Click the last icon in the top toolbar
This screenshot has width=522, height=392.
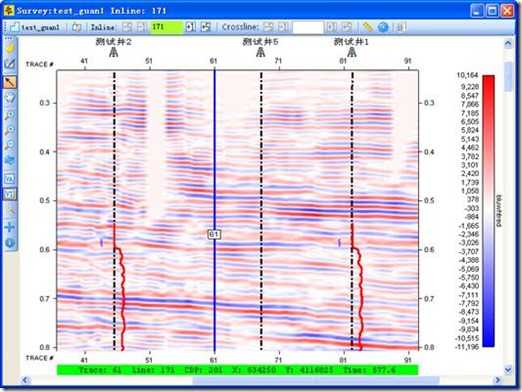401,27
